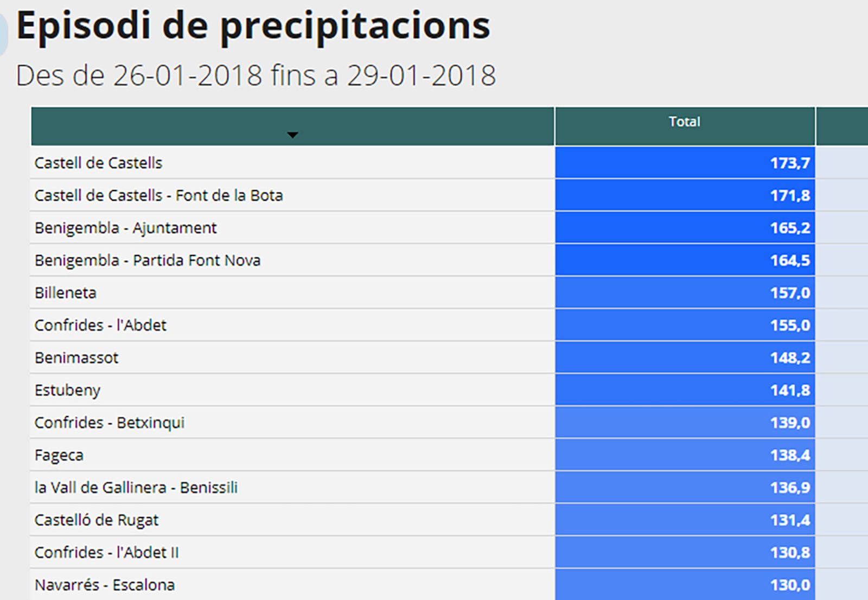This screenshot has height=600, width=868.
Task: Open Confrides - l'Abdet station entry
Action: click(x=100, y=325)
